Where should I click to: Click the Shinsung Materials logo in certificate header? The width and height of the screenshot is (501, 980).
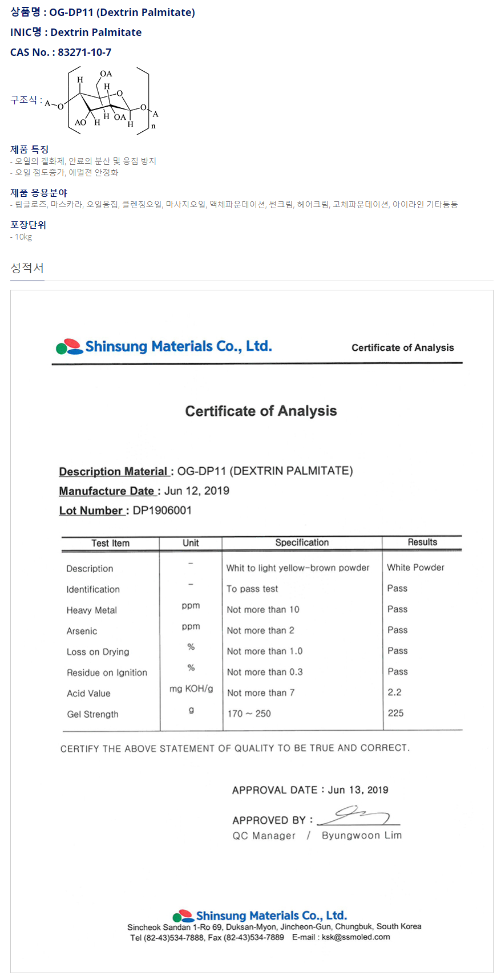pyautogui.click(x=164, y=346)
